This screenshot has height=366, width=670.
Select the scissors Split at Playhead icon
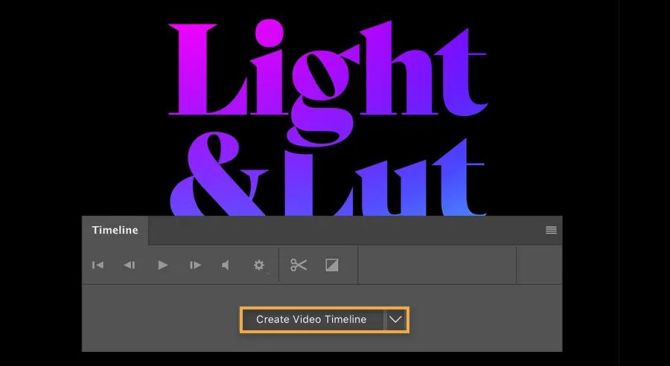pos(299,265)
